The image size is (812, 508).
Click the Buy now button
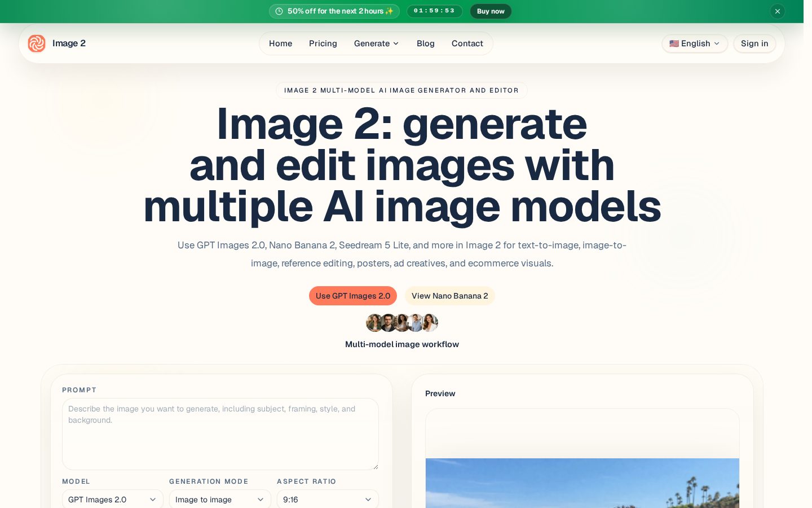point(491,11)
